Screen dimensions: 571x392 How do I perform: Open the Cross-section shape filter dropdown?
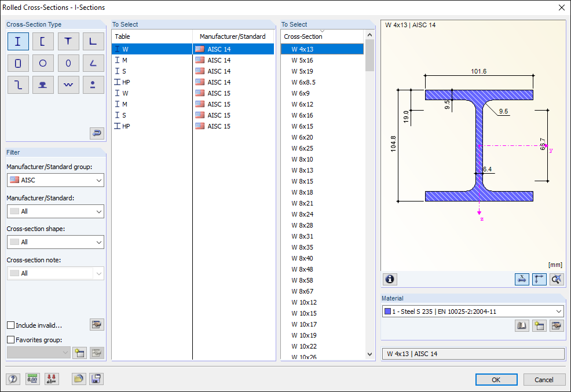(56, 242)
